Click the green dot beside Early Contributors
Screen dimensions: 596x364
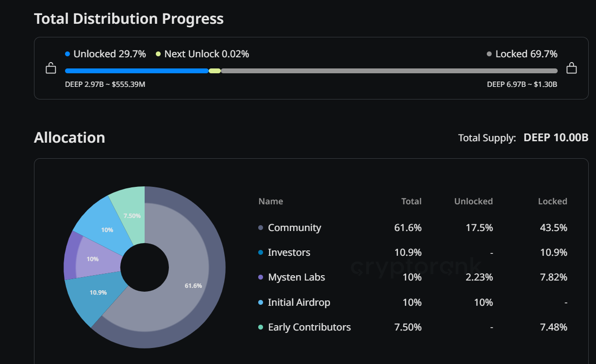click(260, 327)
